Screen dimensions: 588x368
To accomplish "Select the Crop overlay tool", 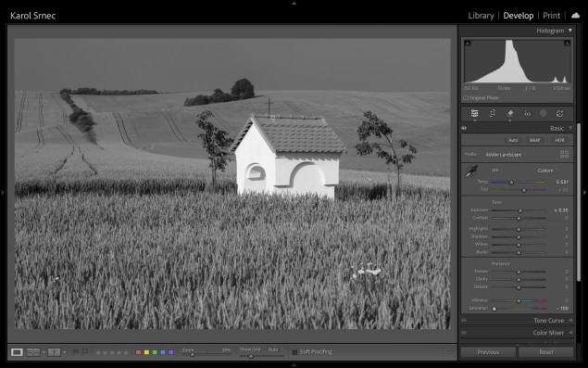I will coord(493,113).
